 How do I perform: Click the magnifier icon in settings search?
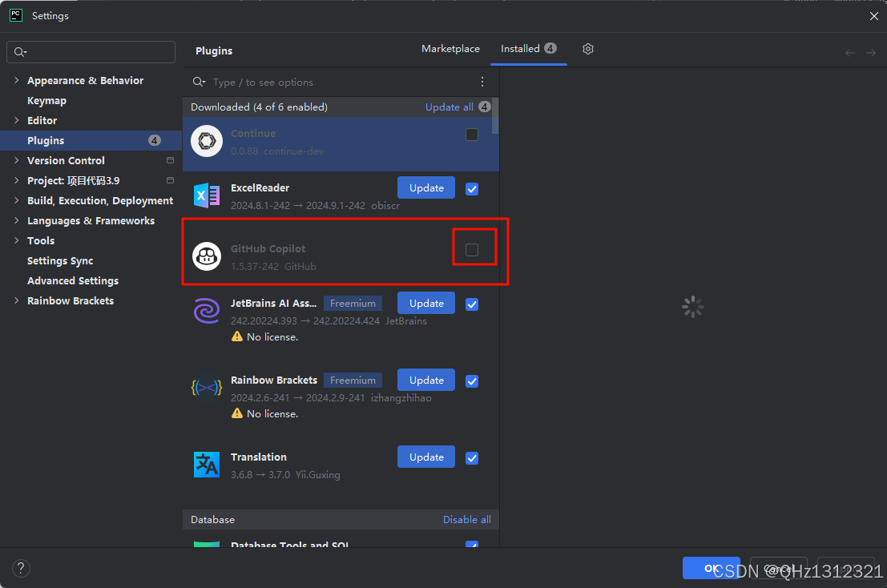[20, 52]
